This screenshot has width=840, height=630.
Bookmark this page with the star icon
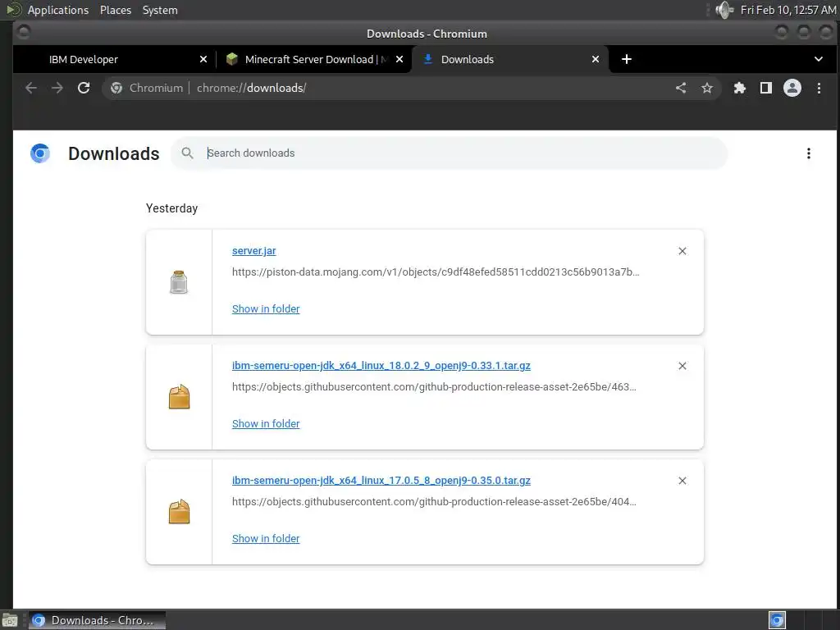pyautogui.click(x=707, y=88)
